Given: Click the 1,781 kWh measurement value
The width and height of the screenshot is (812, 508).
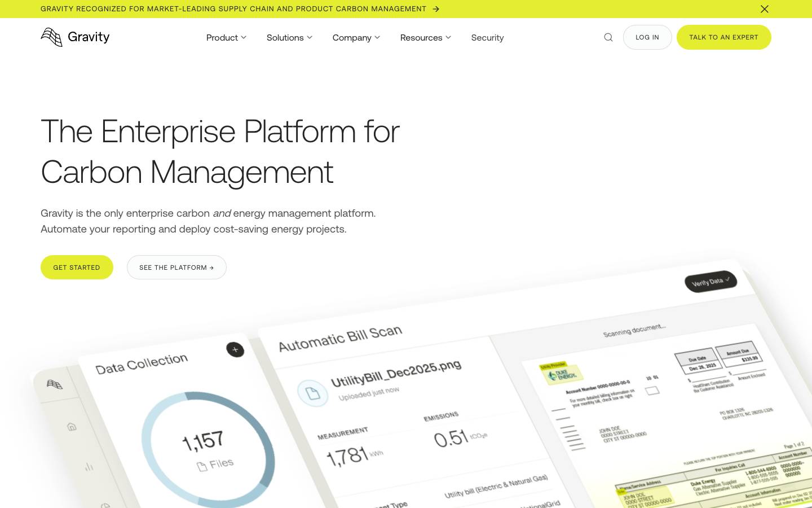Looking at the screenshot, I should pyautogui.click(x=355, y=455).
